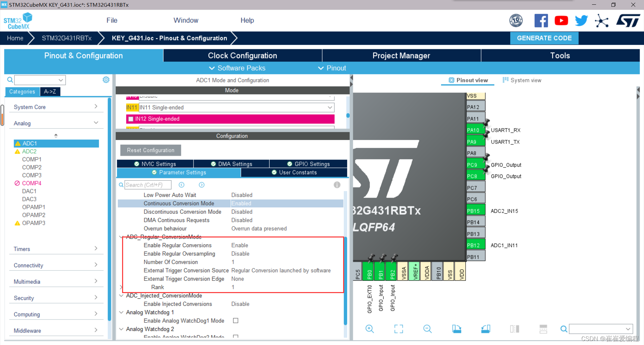Toggle vertical split view icon
The image size is (644, 345).
(x=515, y=329)
